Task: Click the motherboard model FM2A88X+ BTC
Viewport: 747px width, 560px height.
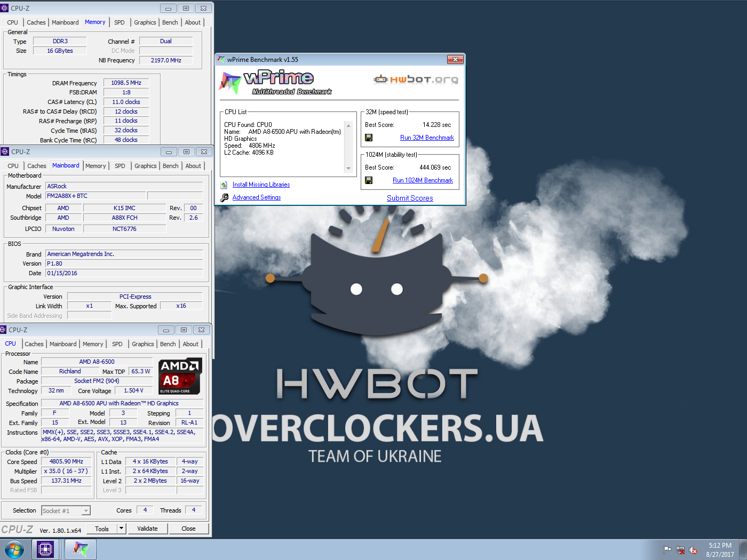Action: (x=96, y=196)
